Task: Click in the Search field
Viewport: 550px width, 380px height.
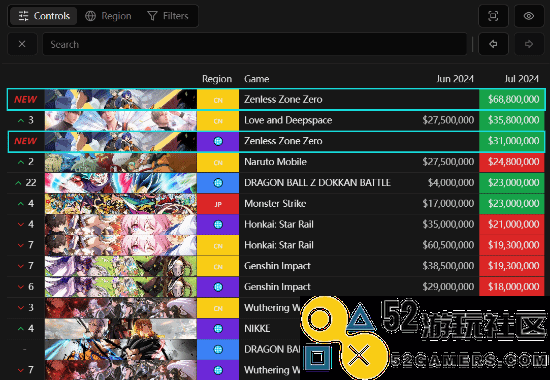Action: coord(255,44)
